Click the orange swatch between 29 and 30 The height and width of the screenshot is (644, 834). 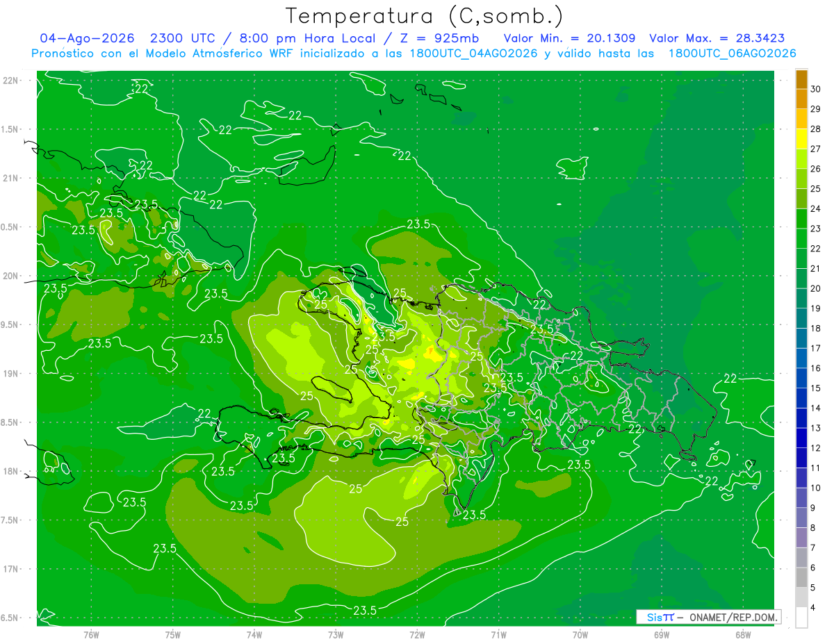tap(801, 99)
